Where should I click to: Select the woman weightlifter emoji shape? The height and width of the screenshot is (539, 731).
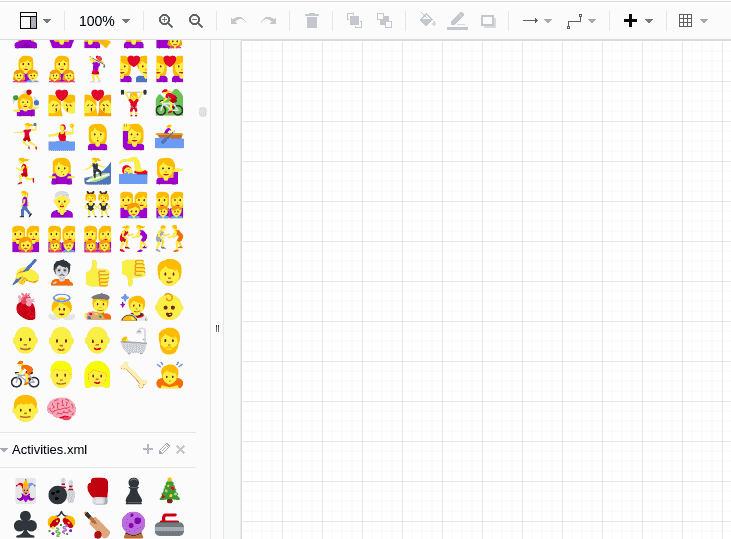(133, 103)
